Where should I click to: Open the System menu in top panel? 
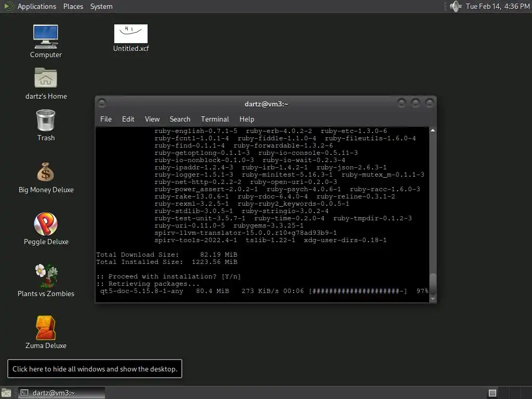click(x=101, y=6)
